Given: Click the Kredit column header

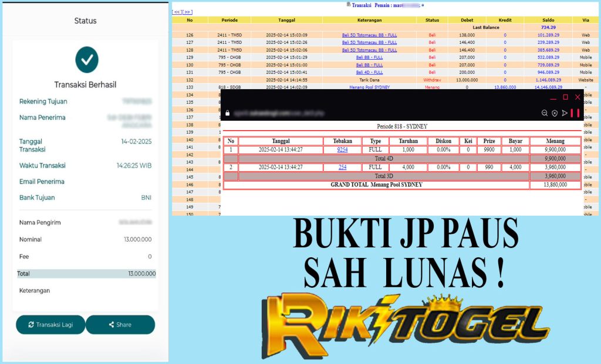Looking at the screenshot, I should pyautogui.click(x=505, y=20).
